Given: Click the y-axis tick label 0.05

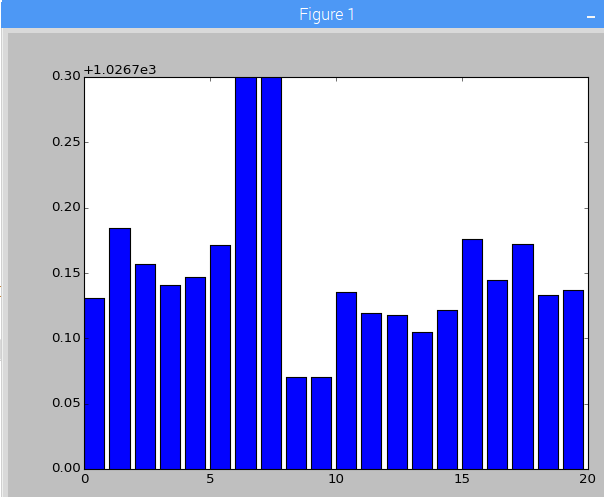Looking at the screenshot, I should coord(66,403).
